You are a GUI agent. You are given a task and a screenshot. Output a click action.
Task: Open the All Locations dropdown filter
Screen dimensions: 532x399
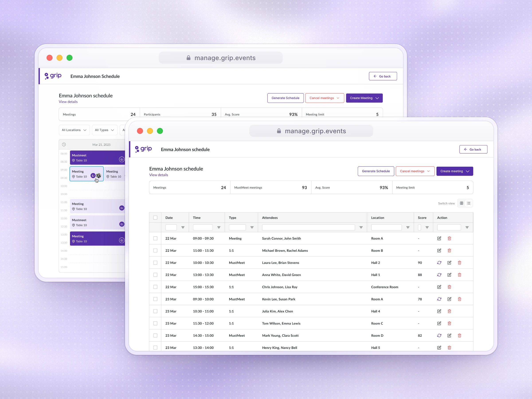(74, 130)
